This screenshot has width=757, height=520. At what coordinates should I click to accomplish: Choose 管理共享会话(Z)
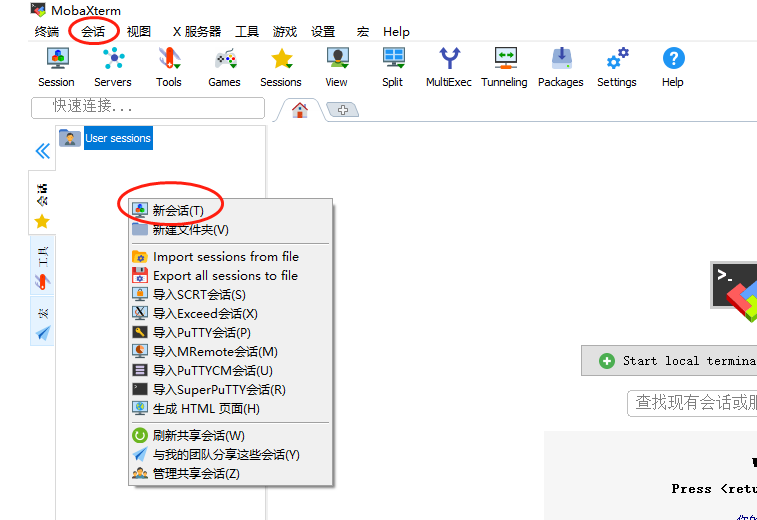(231, 474)
